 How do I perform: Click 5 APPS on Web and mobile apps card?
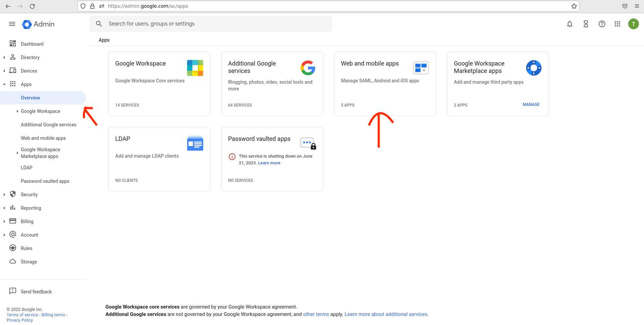[348, 105]
